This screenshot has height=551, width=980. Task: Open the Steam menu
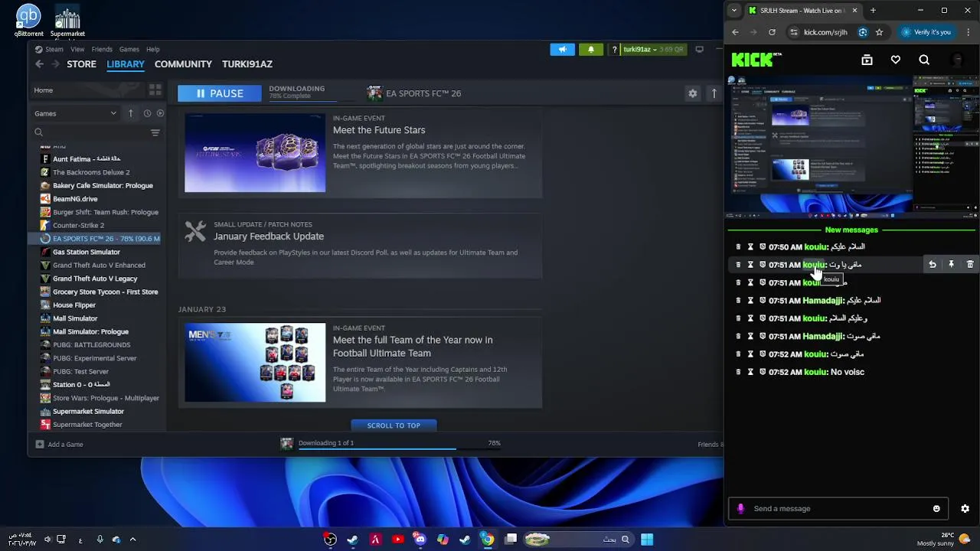point(54,49)
